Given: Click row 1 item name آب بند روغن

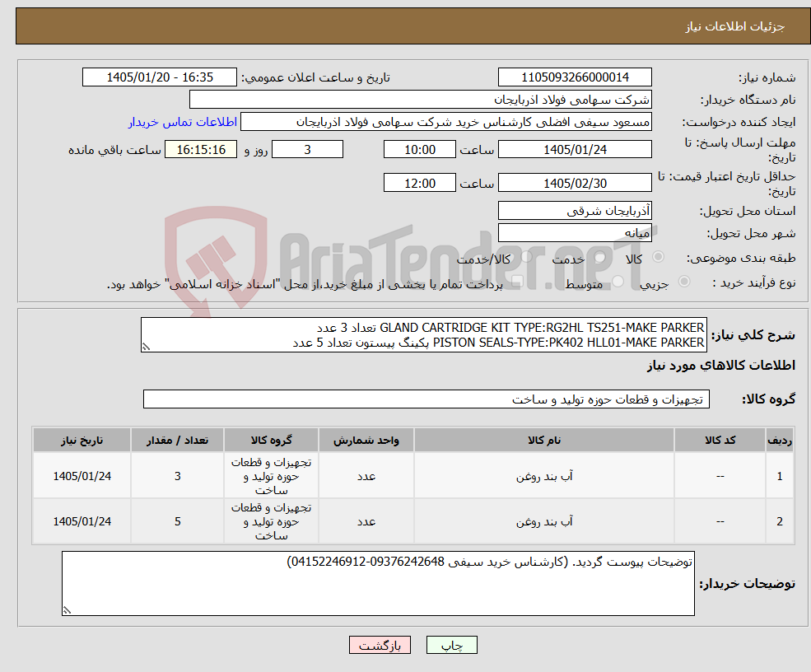Looking at the screenshot, I should 544,476.
